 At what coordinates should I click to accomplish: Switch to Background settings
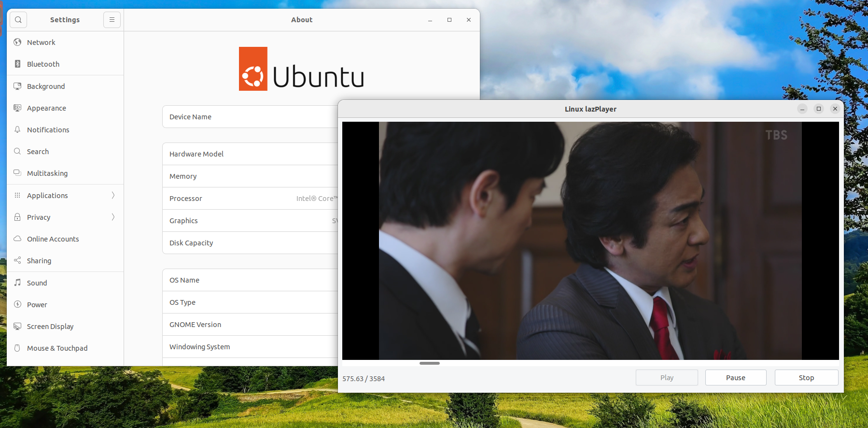point(65,86)
